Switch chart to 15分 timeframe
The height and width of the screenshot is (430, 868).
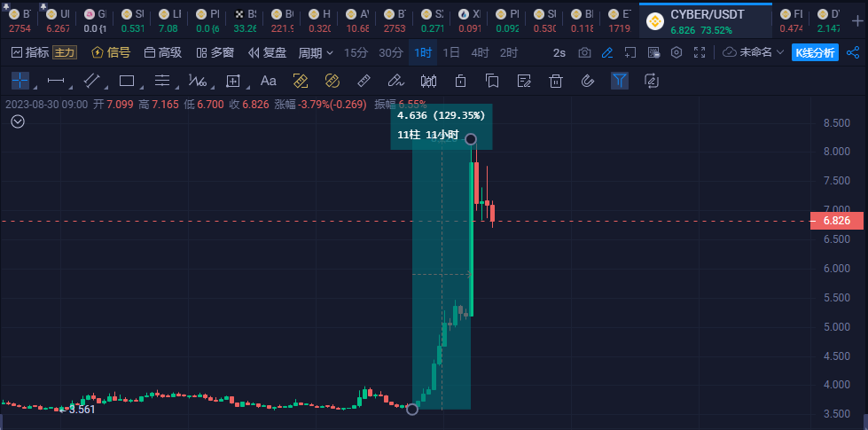pos(356,52)
